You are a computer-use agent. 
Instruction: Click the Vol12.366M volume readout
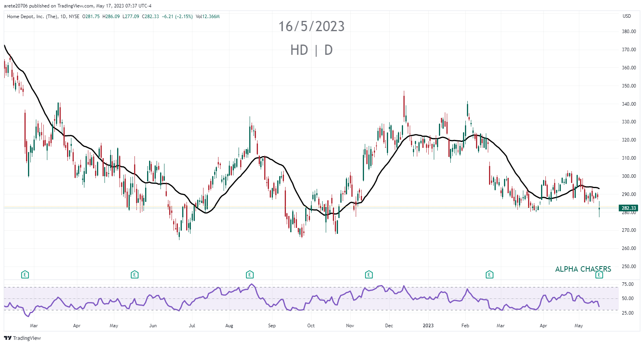[207, 17]
